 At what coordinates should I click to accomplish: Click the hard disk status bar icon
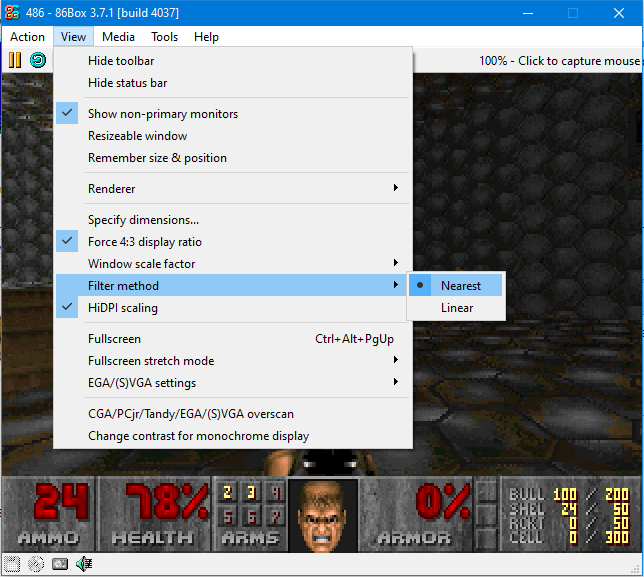pos(60,564)
